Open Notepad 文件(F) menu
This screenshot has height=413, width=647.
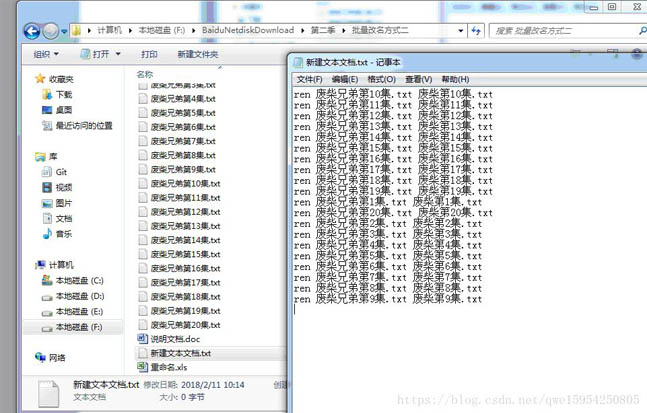[309, 79]
